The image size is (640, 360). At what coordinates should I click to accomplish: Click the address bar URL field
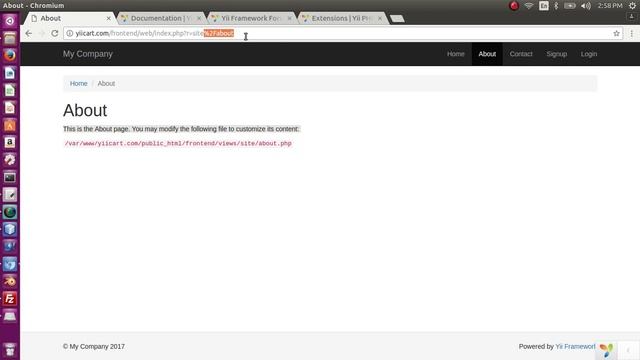click(343, 33)
